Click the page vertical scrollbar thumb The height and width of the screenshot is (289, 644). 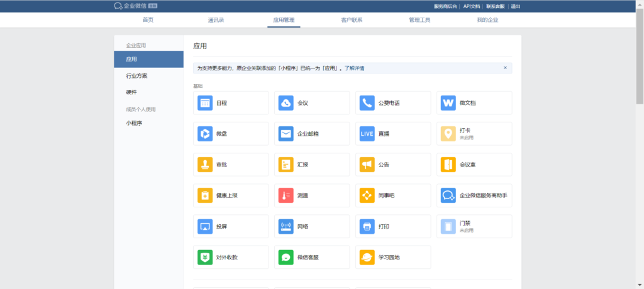[640, 56]
